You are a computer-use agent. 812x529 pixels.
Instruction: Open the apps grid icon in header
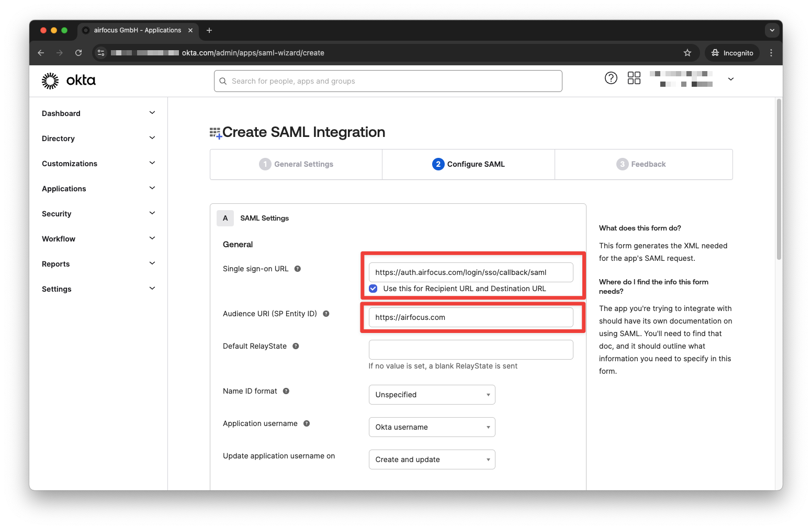click(x=634, y=78)
